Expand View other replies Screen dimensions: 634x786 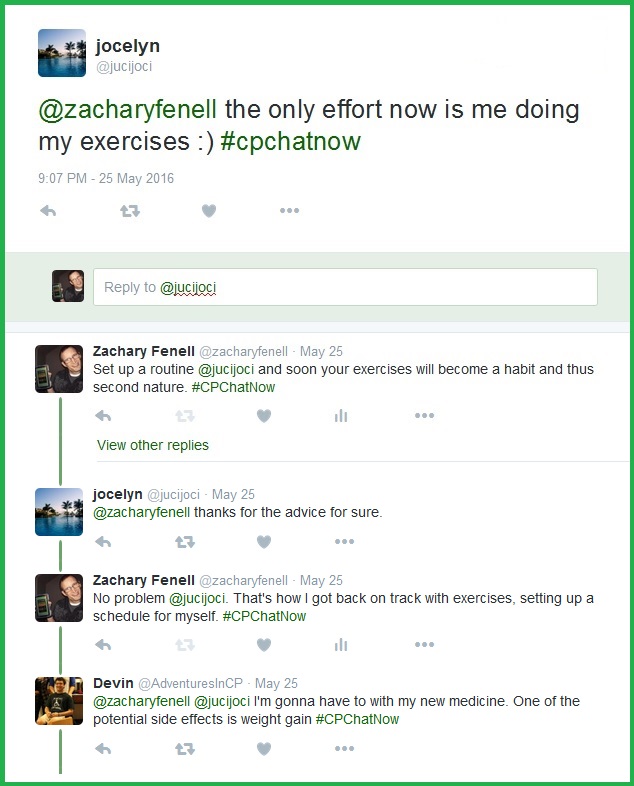(x=153, y=445)
